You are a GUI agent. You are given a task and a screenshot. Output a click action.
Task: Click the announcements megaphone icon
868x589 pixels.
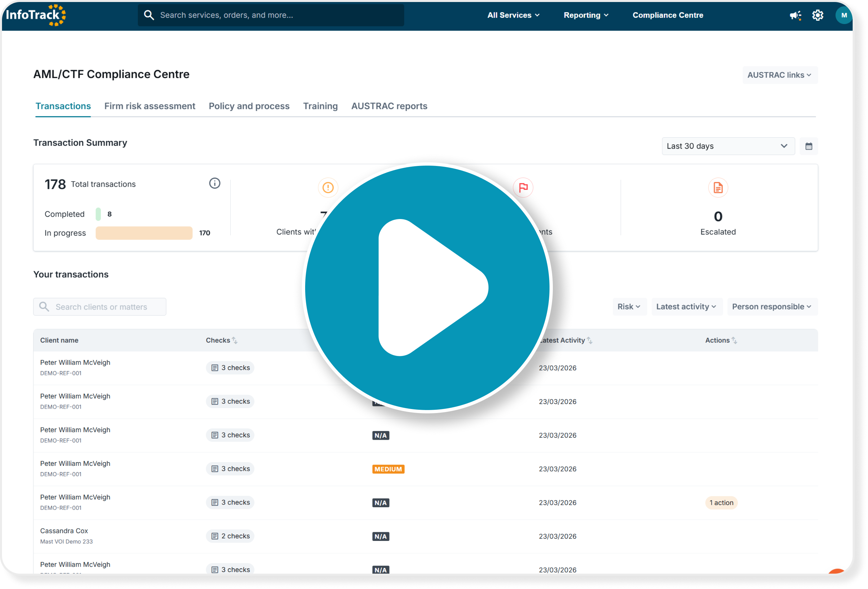pos(795,15)
